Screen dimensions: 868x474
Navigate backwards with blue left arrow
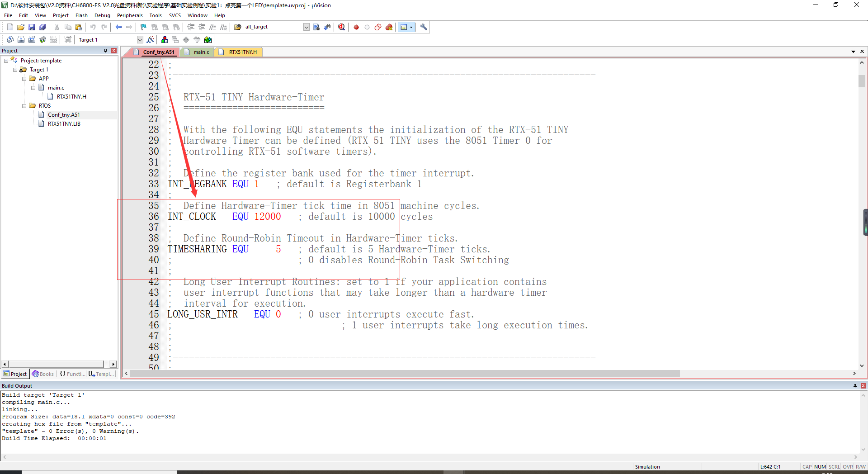coord(118,27)
